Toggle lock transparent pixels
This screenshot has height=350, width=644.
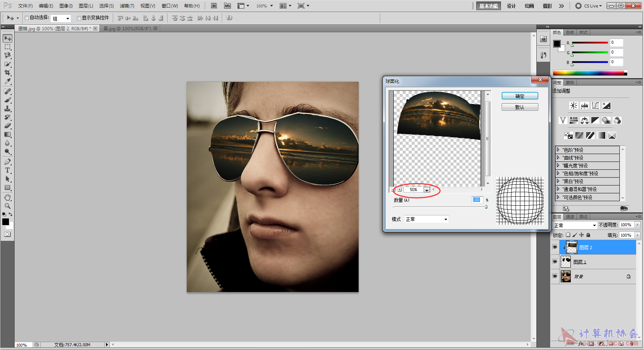pyautogui.click(x=568, y=235)
